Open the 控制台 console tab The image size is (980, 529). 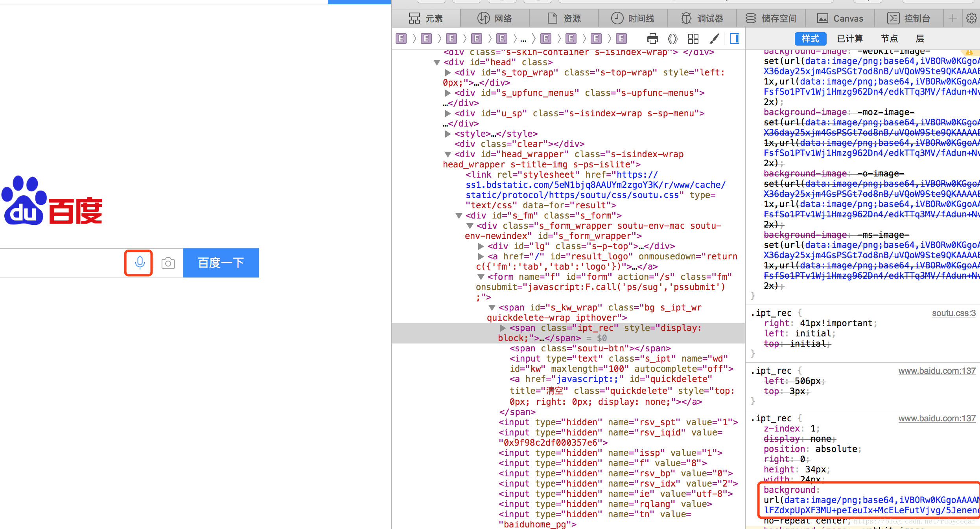pyautogui.click(x=909, y=18)
